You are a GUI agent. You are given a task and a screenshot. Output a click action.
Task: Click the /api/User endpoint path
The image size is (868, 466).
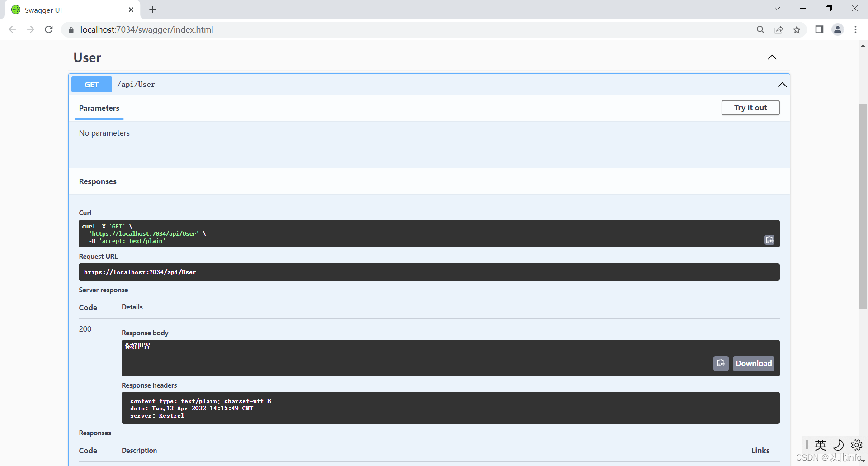coord(136,85)
